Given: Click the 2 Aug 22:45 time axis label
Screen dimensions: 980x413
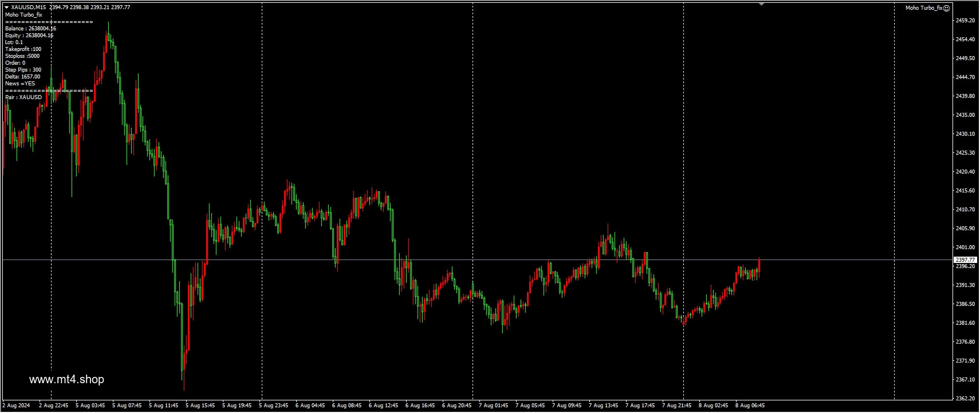Looking at the screenshot, I should pos(54,406).
